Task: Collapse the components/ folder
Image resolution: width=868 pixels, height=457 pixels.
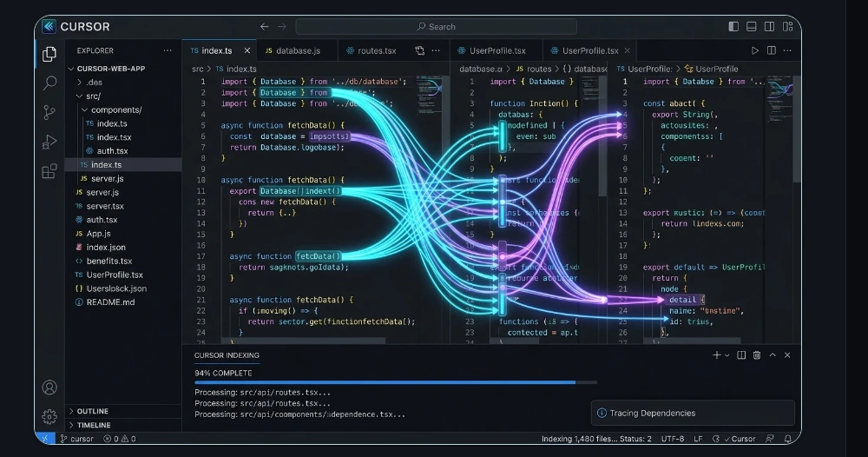Action: (84, 109)
